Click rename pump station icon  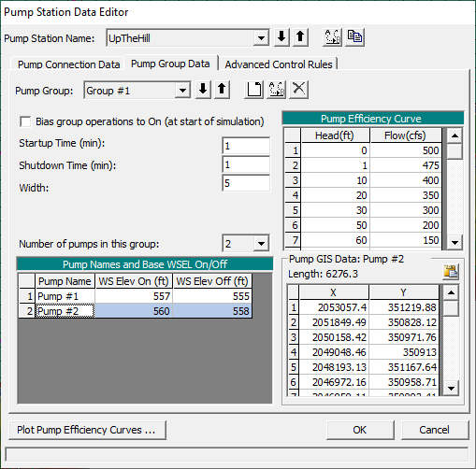(332, 37)
